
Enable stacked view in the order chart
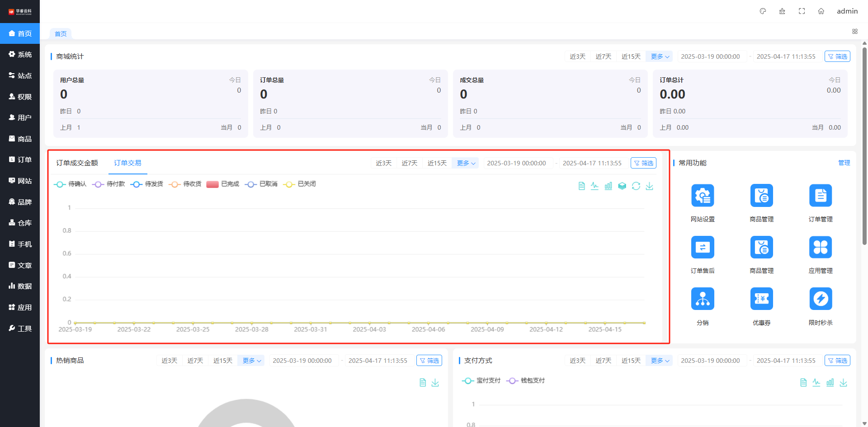point(622,186)
